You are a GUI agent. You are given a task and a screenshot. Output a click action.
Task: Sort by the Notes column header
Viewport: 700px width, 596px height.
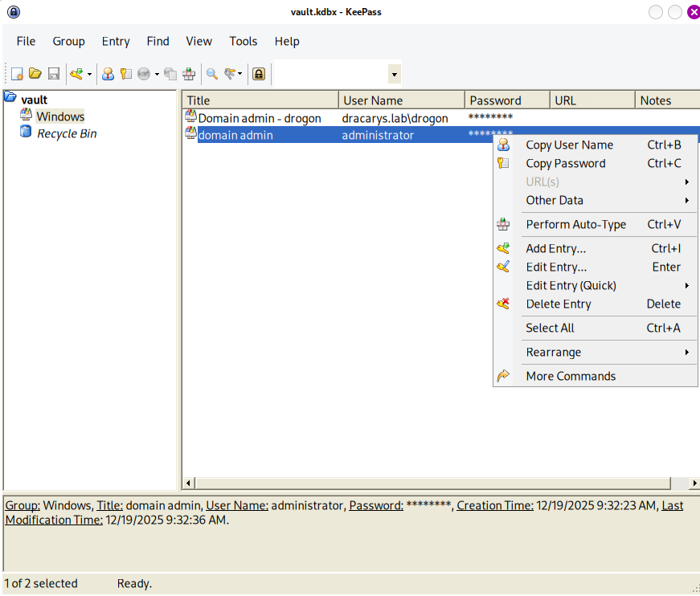668,100
